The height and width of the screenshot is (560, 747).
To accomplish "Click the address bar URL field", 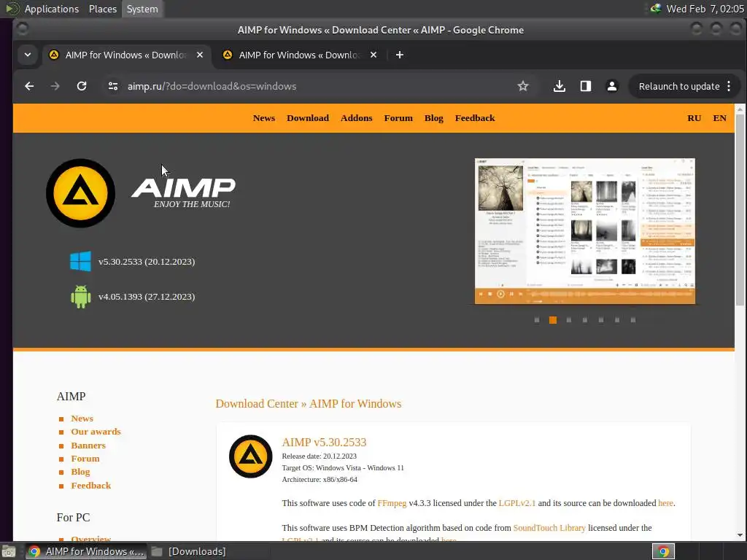I will click(320, 86).
